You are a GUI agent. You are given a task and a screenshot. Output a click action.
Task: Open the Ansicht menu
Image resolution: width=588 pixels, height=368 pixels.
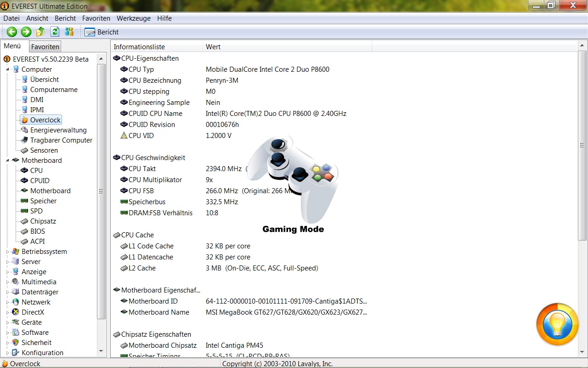(37, 18)
